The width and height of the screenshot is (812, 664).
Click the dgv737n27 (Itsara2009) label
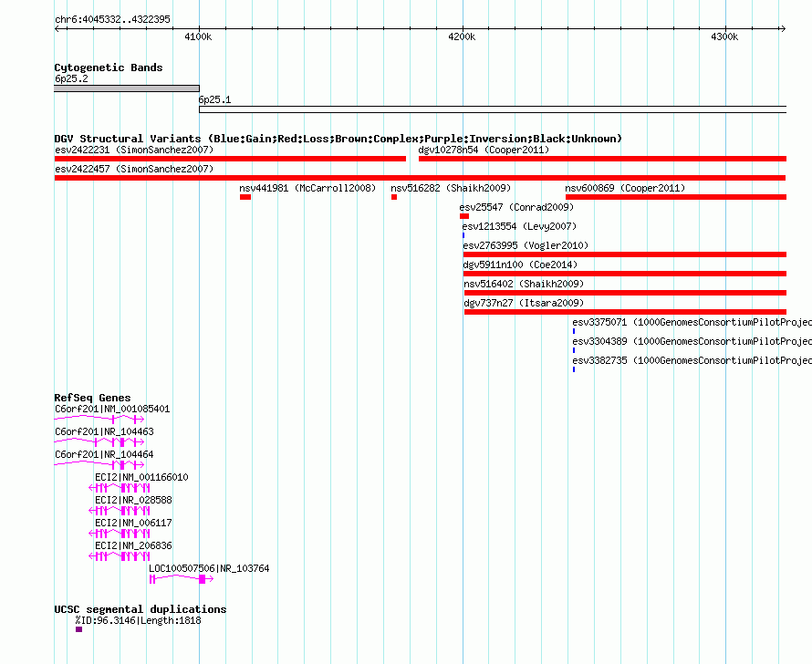coord(524,303)
